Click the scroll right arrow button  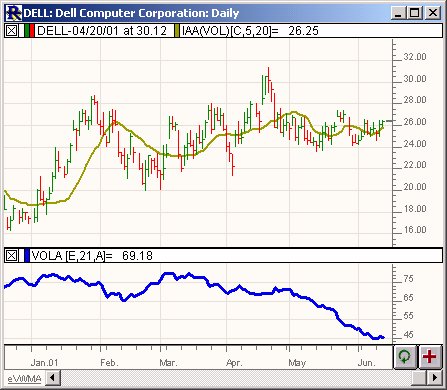434,378
